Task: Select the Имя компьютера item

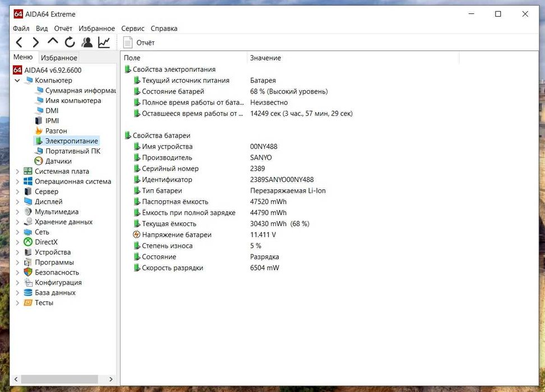Action: pos(68,100)
